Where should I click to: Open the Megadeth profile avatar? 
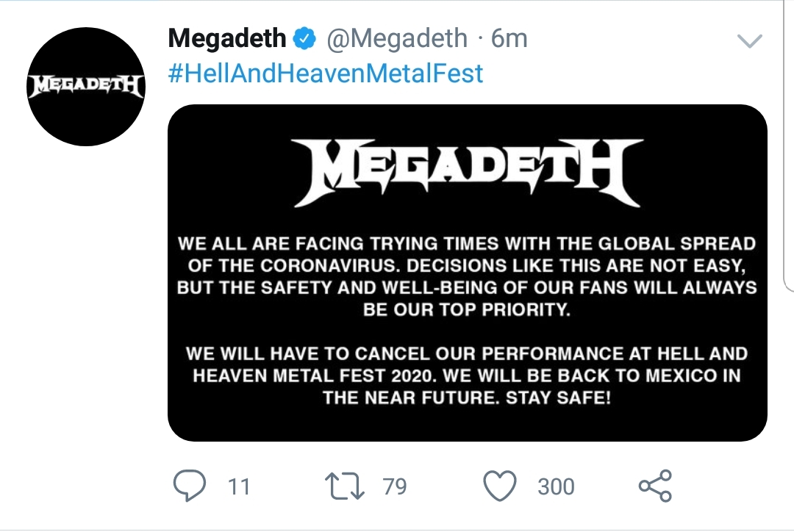[x=85, y=87]
